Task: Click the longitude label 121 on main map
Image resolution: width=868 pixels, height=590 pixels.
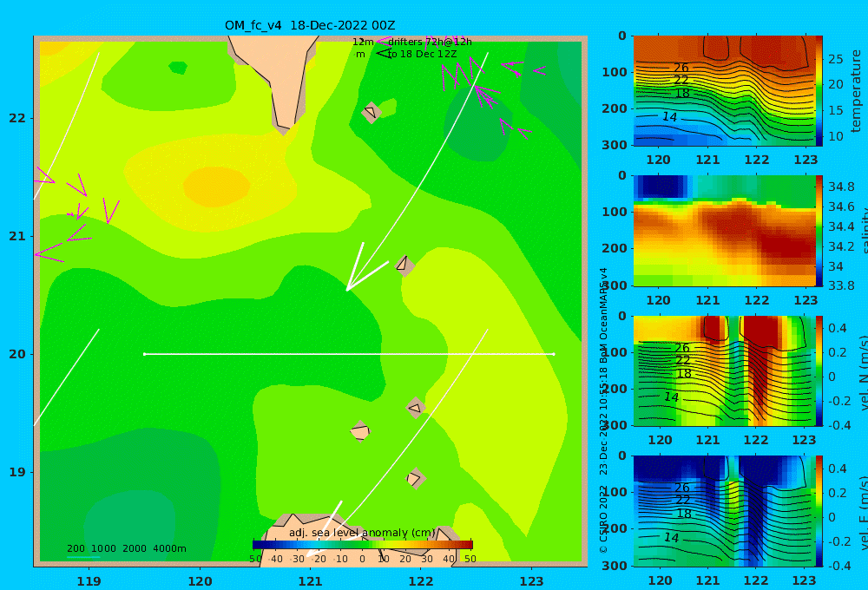Action: click(x=310, y=581)
